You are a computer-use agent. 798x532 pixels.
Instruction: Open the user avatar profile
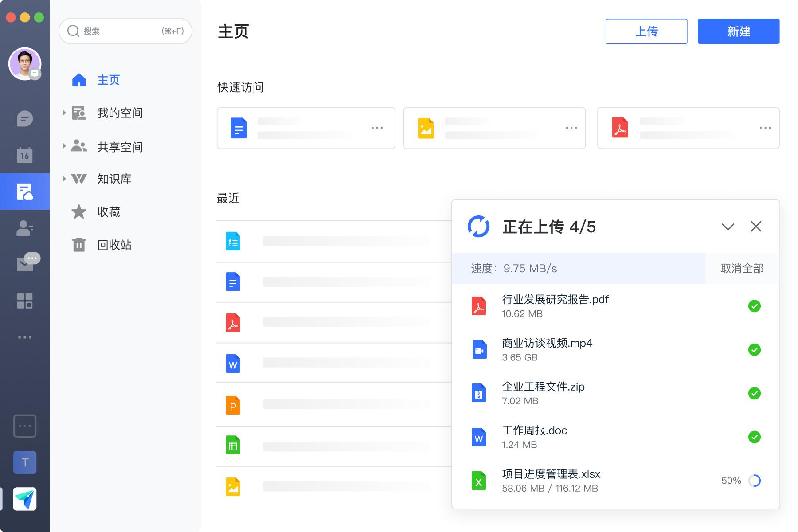point(25,64)
